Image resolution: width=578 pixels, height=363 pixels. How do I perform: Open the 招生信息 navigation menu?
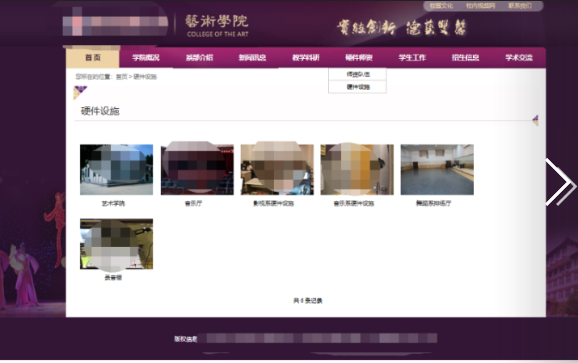pos(465,58)
